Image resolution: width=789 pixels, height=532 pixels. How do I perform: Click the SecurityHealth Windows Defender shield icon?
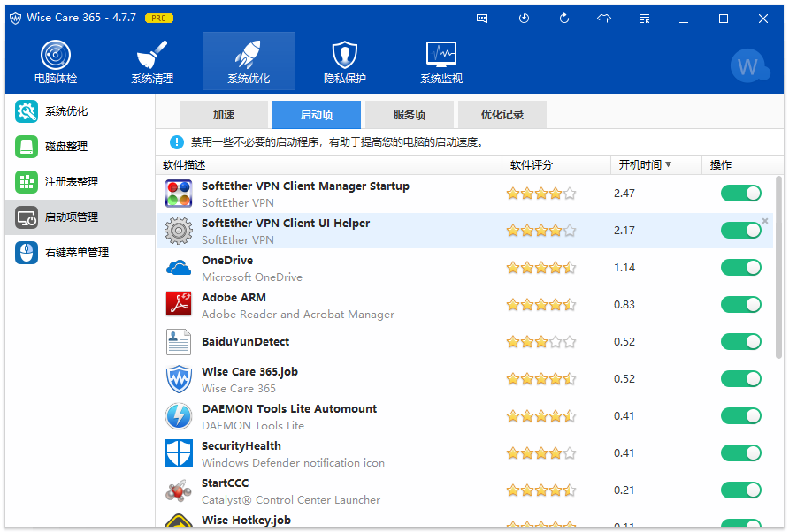tap(179, 453)
